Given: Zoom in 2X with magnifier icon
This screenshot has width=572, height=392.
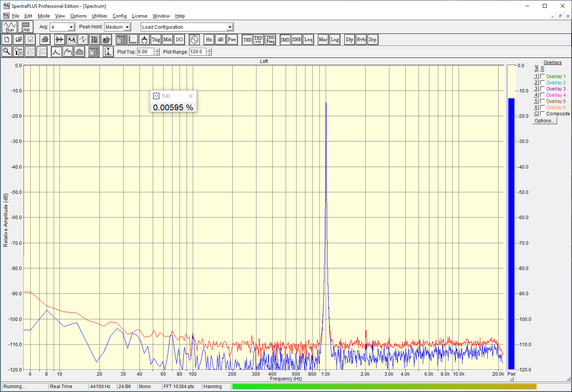Looking at the screenshot, I should (x=19, y=52).
